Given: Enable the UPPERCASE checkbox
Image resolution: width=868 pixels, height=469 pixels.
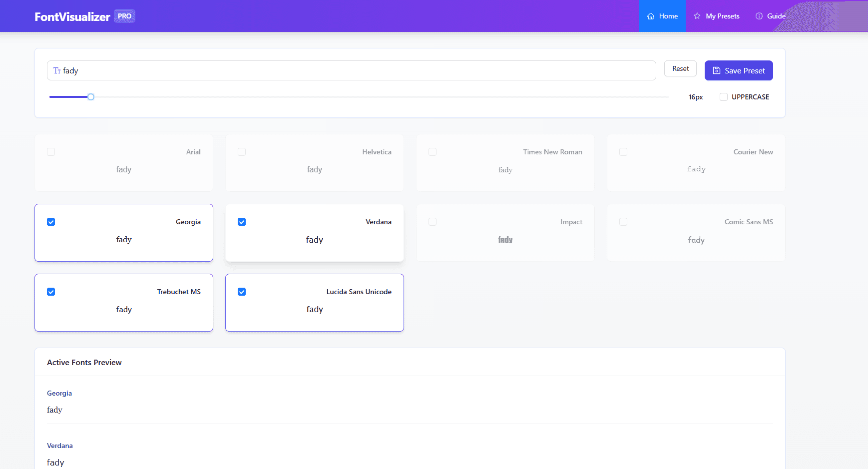Looking at the screenshot, I should click(x=723, y=97).
